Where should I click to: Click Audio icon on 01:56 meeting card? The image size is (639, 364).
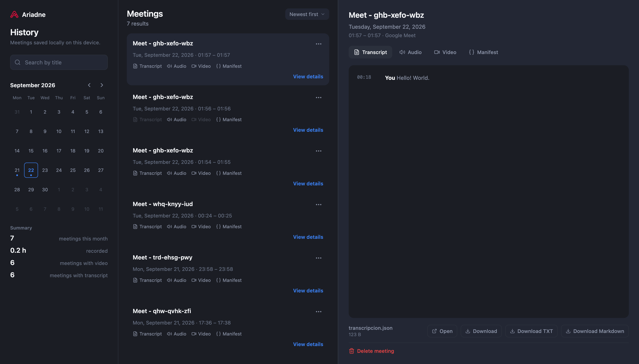169,120
